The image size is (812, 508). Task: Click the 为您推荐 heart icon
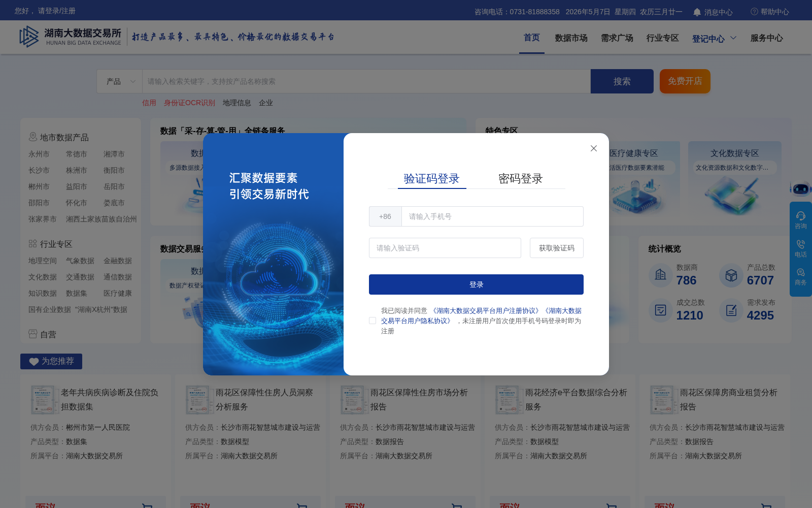34,362
